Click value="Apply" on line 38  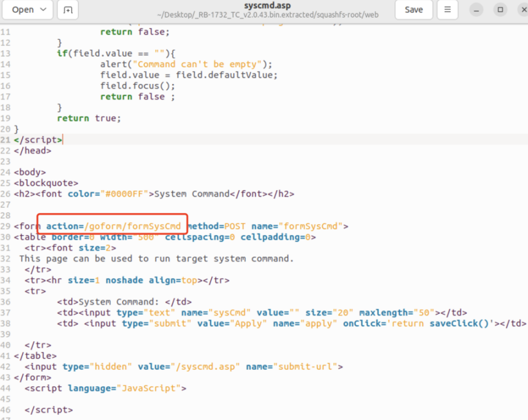coord(232,323)
